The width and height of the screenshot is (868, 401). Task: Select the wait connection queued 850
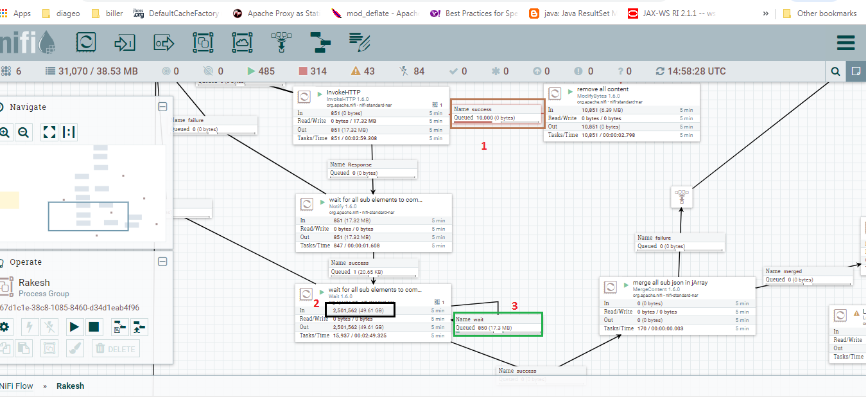[x=498, y=323]
